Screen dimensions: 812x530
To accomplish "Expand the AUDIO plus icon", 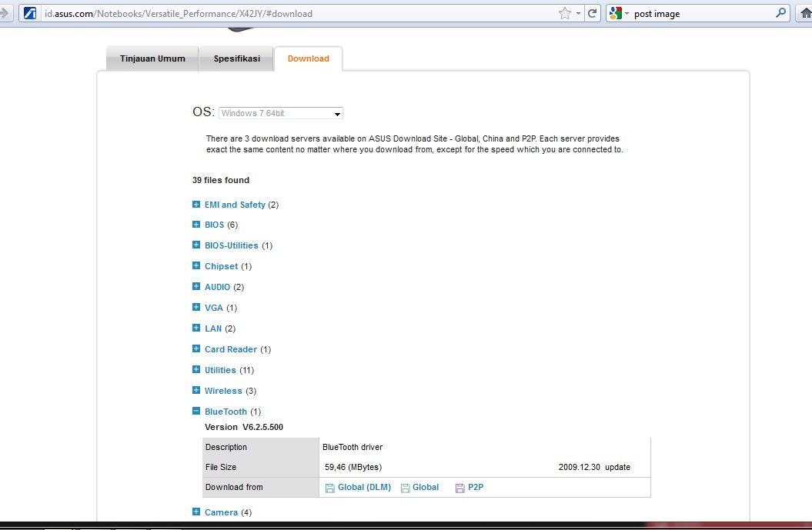I will tap(196, 286).
